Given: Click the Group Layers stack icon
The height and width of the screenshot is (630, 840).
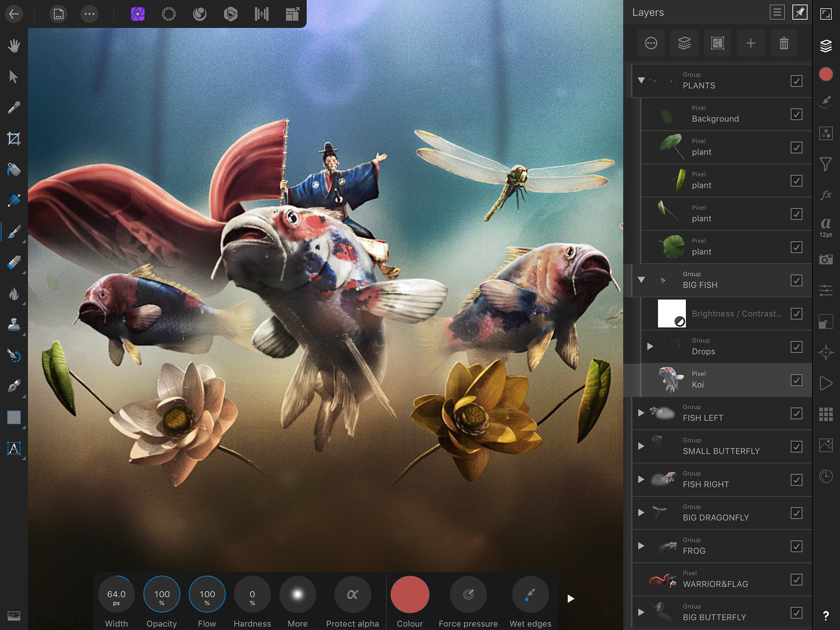Looking at the screenshot, I should click(684, 43).
